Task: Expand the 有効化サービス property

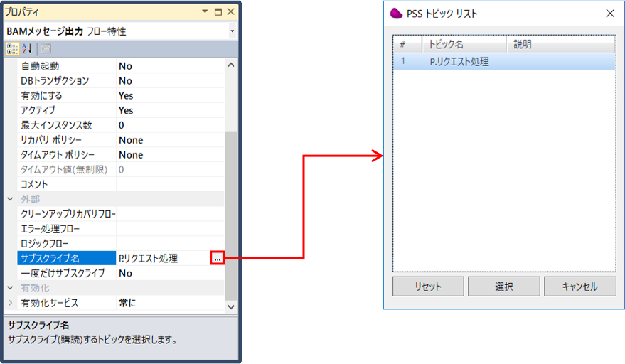Action: coord(11,303)
